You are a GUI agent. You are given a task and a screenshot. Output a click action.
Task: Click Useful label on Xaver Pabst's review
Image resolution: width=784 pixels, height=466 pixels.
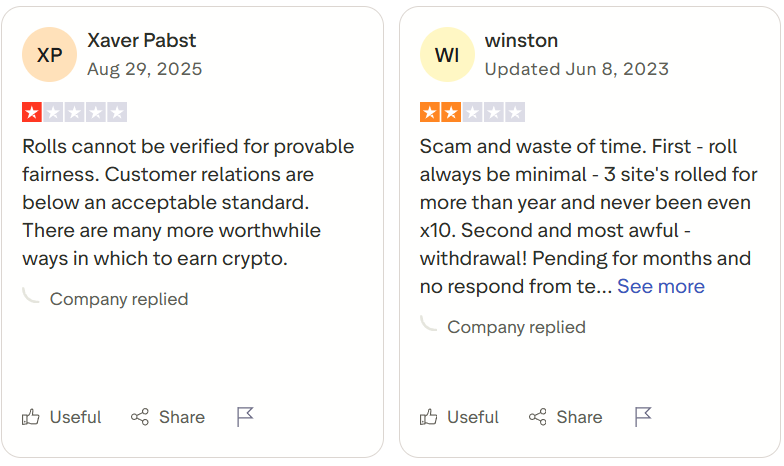point(76,417)
